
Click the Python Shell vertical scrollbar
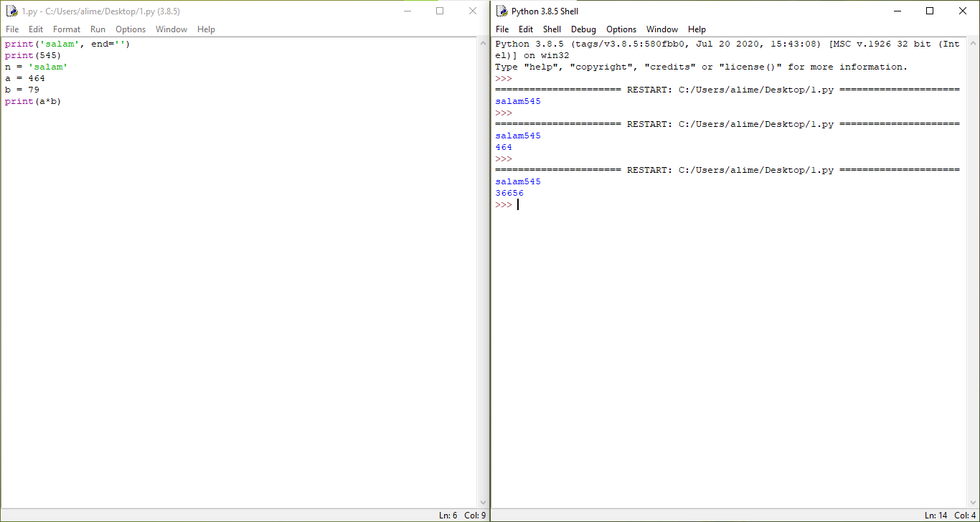(x=974, y=272)
